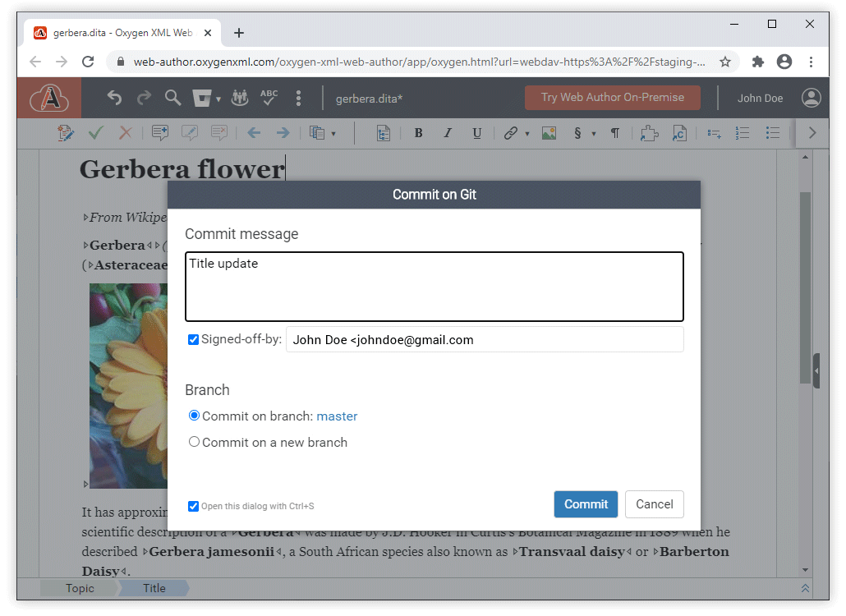This screenshot has width=846, height=616.
Task: Expand the link options dropdown arrow
Action: (x=527, y=134)
